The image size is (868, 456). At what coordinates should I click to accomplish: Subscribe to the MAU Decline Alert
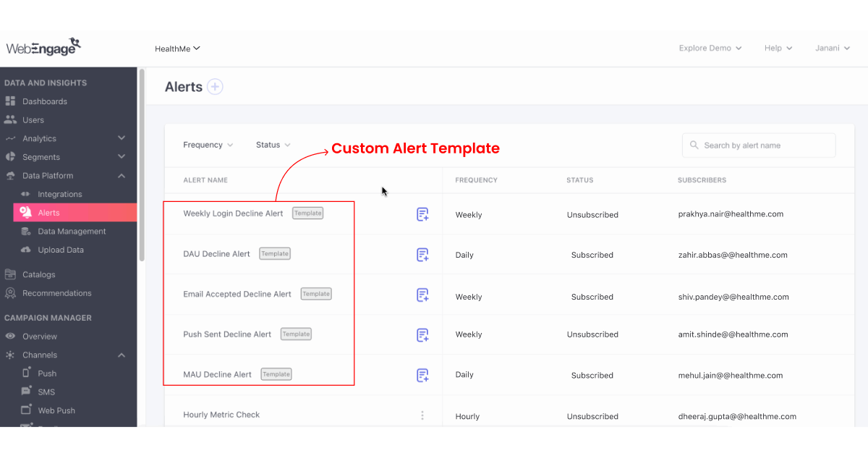(422, 375)
